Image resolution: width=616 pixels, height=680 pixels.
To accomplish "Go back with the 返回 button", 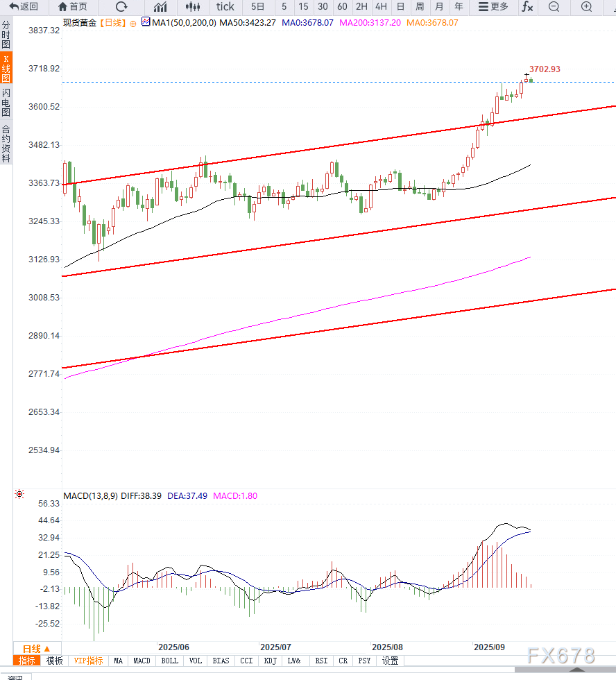I will coord(24,7).
